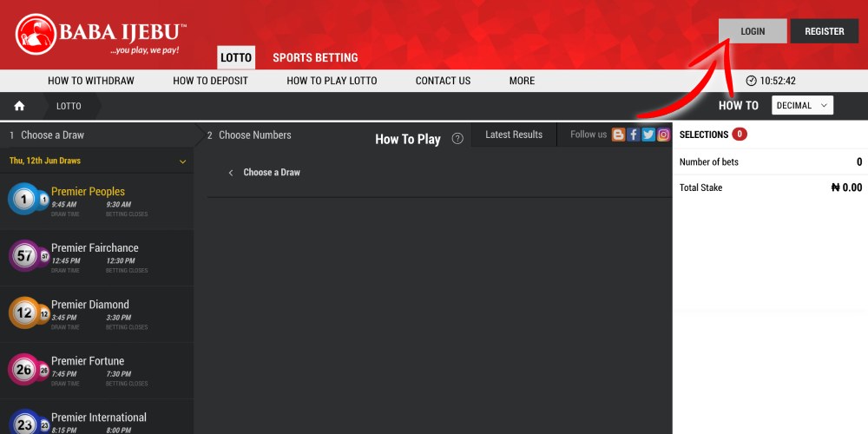Switch to the LOTTO tab
The width and height of the screenshot is (868, 434).
pos(236,57)
